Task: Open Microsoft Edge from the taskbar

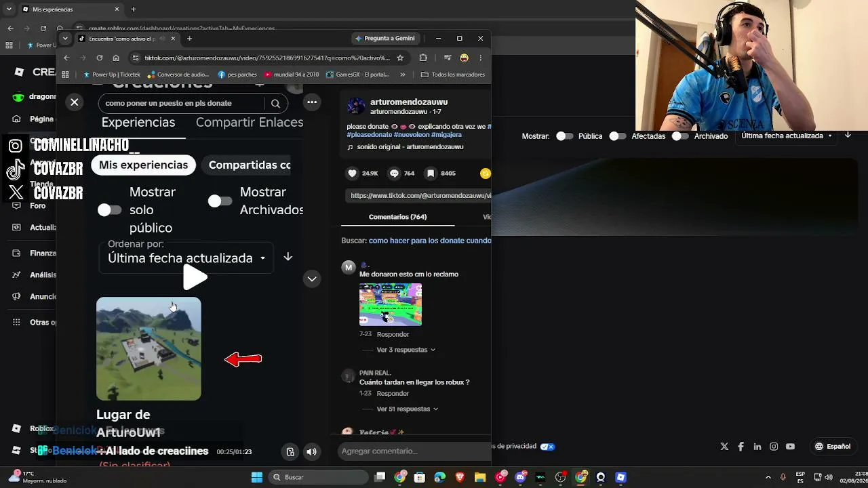Action: click(x=440, y=477)
